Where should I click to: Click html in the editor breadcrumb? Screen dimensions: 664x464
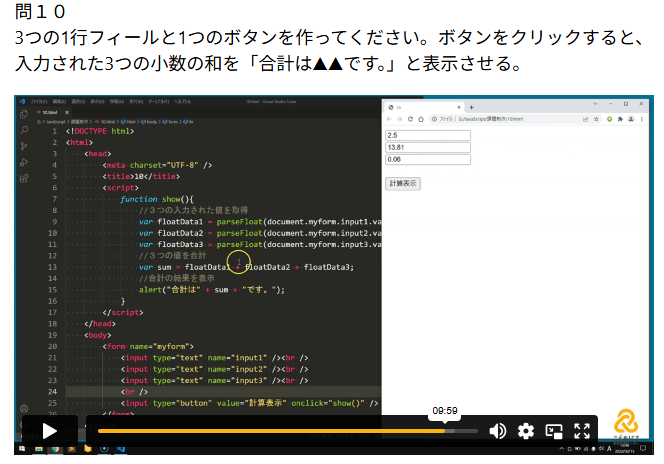[x=129, y=122]
